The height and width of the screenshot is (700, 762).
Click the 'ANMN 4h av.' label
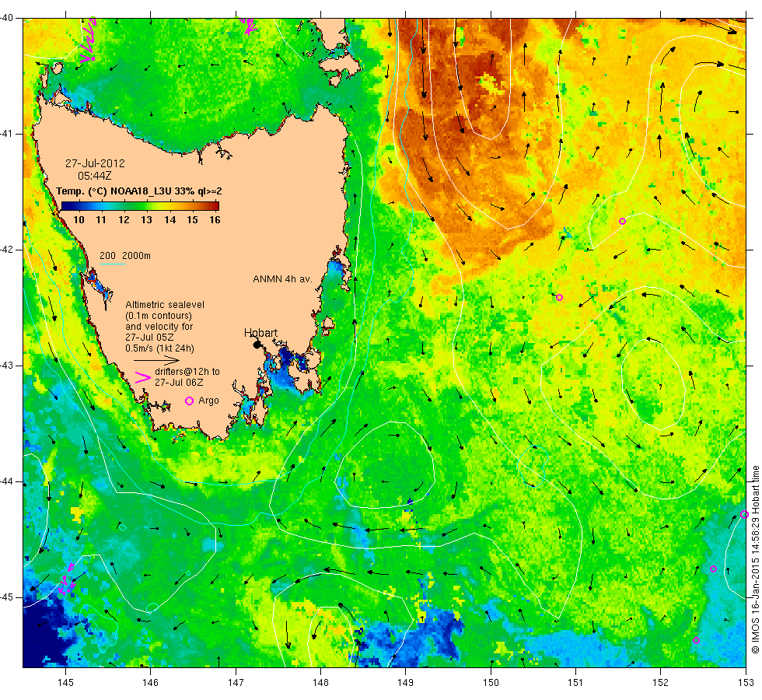click(282, 279)
